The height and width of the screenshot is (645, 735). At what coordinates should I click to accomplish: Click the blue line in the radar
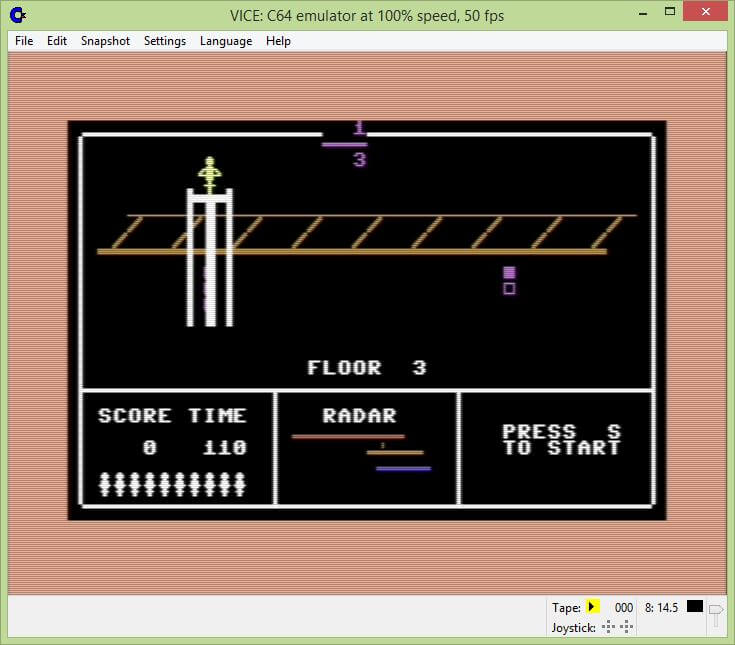pos(403,468)
